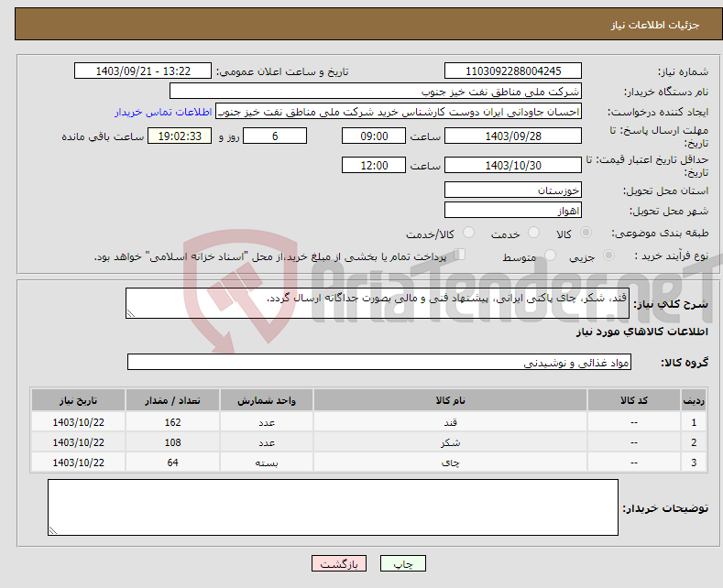
Task: Click the چاپ (print) button
Action: click(402, 563)
